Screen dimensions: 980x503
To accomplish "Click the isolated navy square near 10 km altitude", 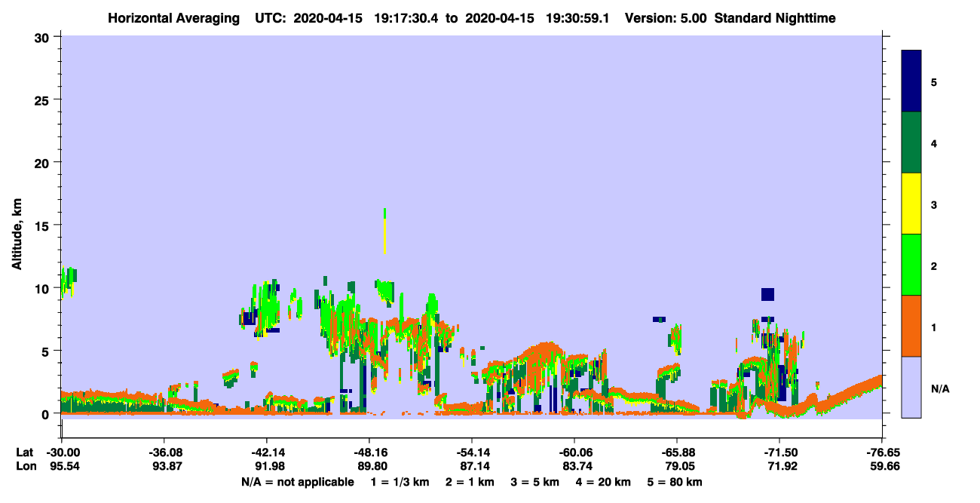I will point(767,294).
